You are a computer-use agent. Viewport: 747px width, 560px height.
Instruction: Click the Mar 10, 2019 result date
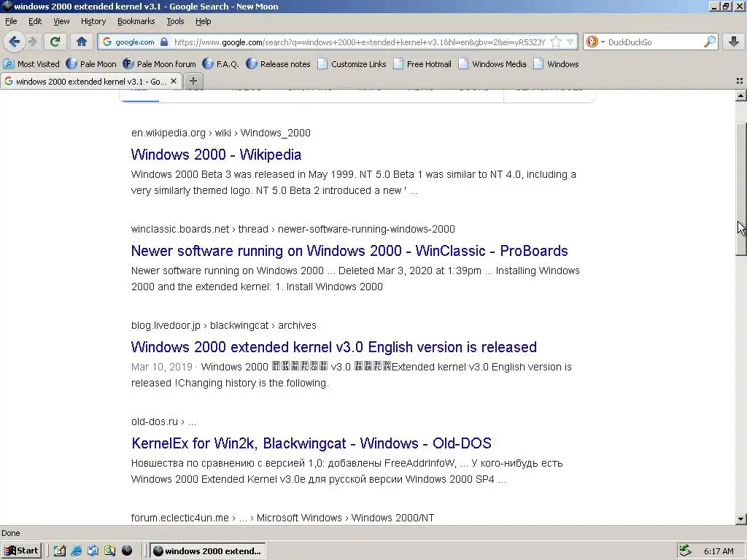click(x=161, y=367)
